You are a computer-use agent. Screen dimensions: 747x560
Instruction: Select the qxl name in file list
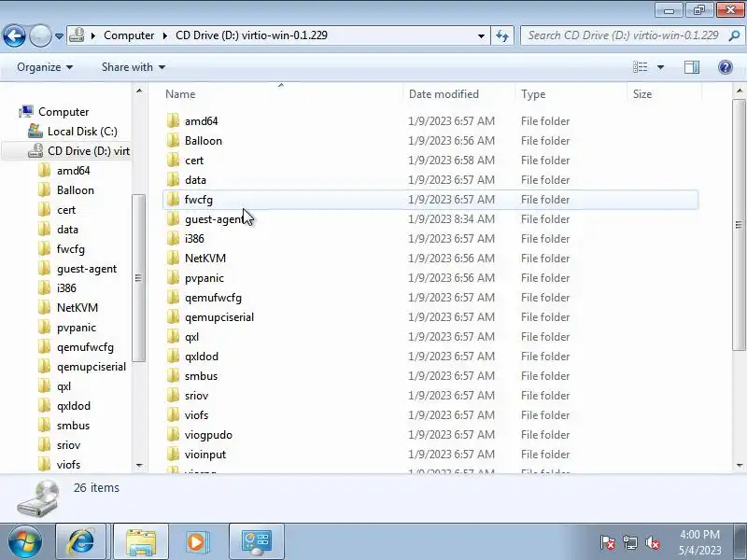[x=192, y=337]
